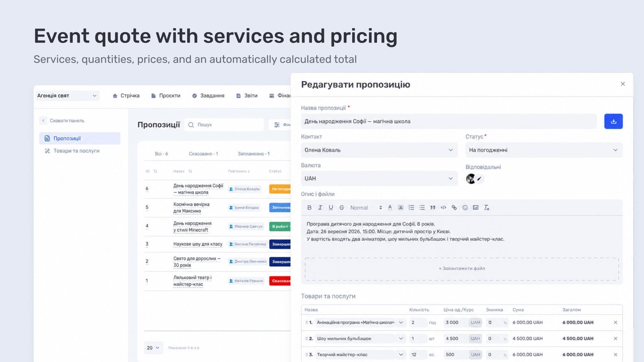Open the Валюта dropdown showing UAH
Image resolution: width=644 pixels, height=362 pixels.
click(379, 179)
